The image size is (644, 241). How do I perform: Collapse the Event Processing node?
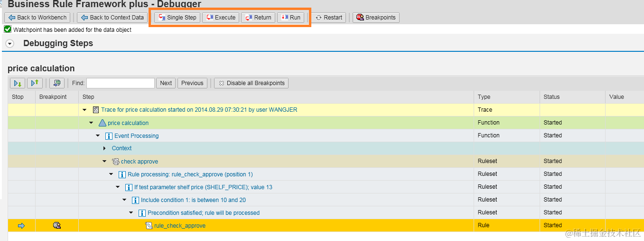pyautogui.click(x=98, y=136)
